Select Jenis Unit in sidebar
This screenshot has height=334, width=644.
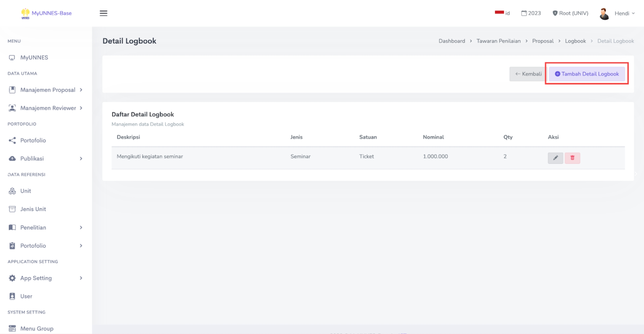(x=33, y=209)
